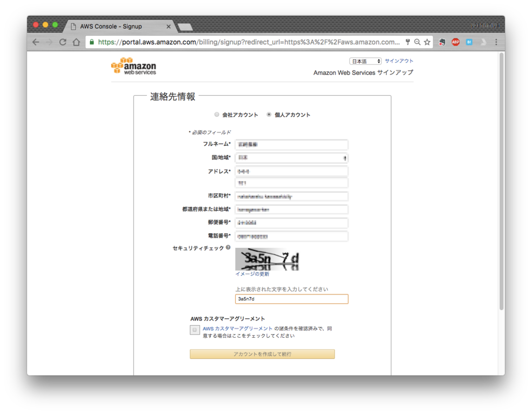Viewport: 532px width, 414px height.
Task: Click the 上に表示された文字を入力してください text
Action: (282, 289)
